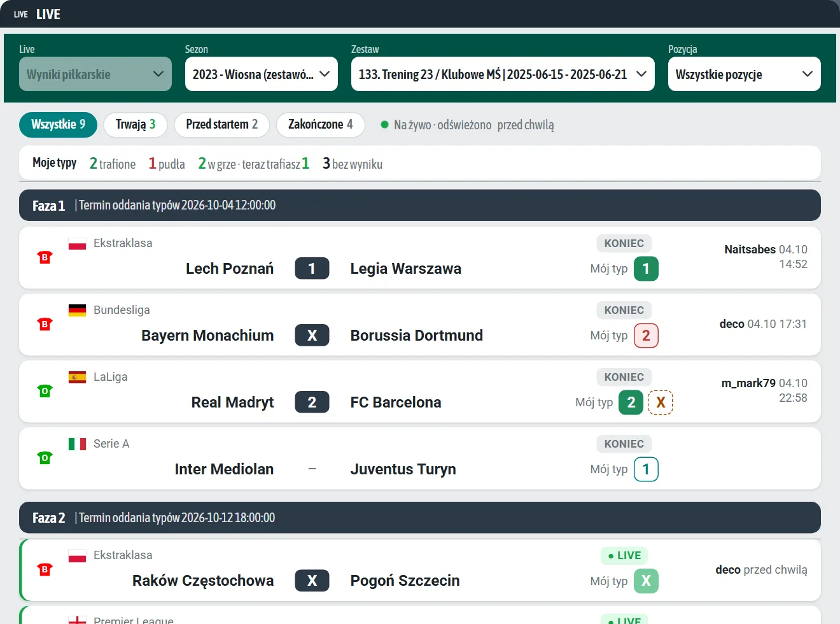Viewport: 840px width, 624px height.
Task: Click user name Naitsabes
Action: (x=750, y=250)
